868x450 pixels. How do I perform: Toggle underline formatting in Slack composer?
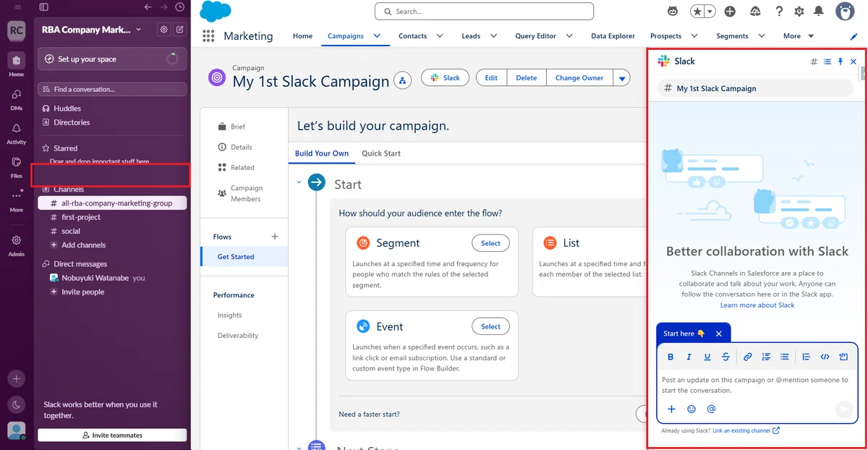tap(707, 357)
